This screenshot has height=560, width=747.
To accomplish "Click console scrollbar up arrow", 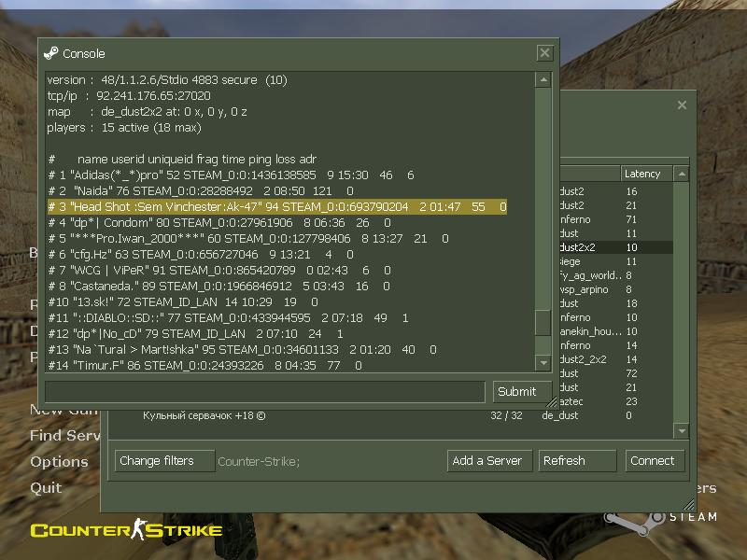I will (x=543, y=80).
